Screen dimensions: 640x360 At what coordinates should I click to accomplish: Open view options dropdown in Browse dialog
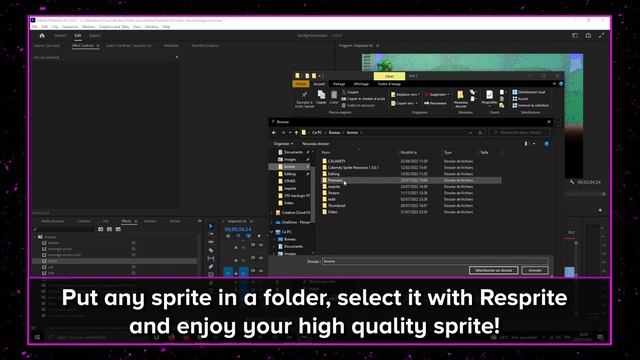(534, 144)
